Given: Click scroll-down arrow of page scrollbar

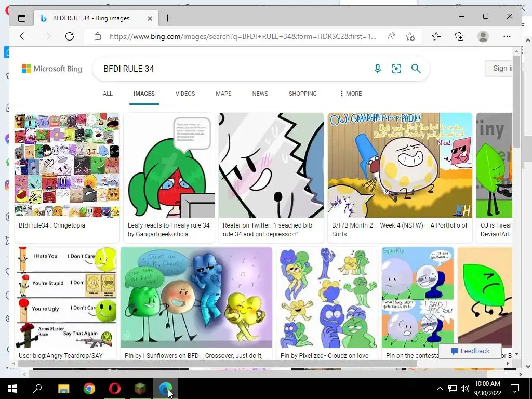Looking at the screenshot, I should [x=516, y=354].
